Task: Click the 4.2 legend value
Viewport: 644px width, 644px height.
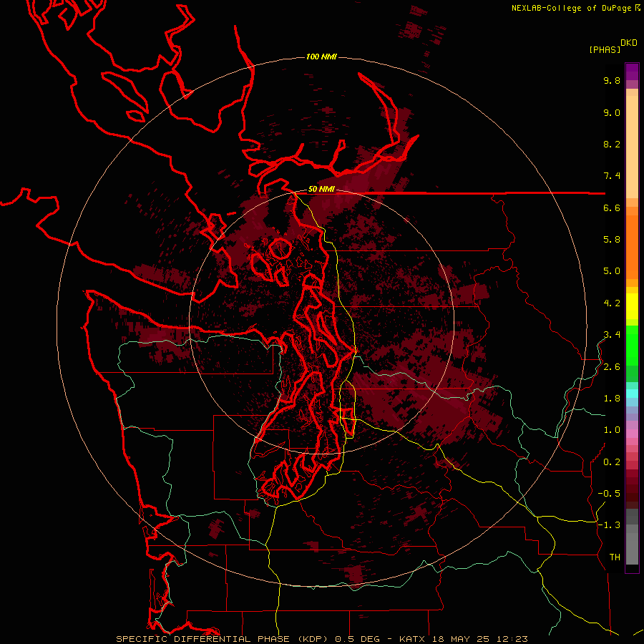Action: [x=612, y=303]
